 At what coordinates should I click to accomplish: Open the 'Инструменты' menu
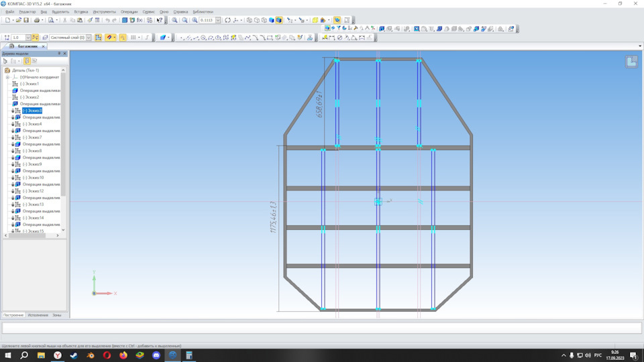tap(105, 12)
